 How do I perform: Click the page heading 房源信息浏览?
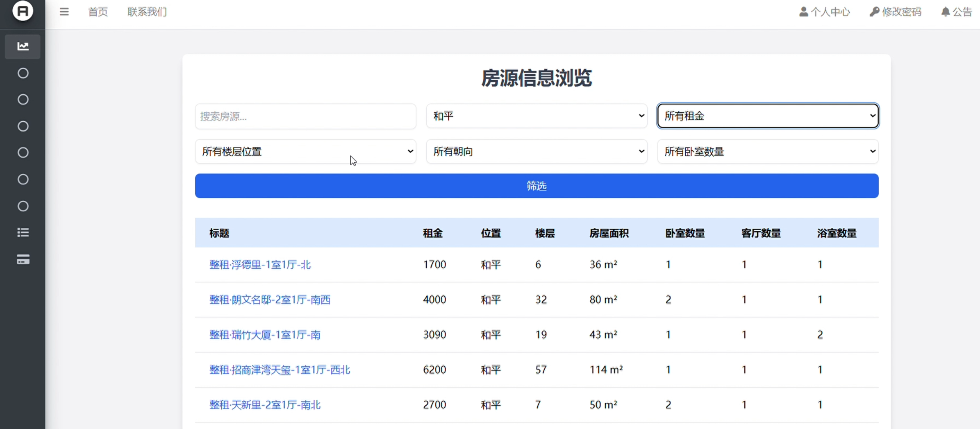point(537,78)
